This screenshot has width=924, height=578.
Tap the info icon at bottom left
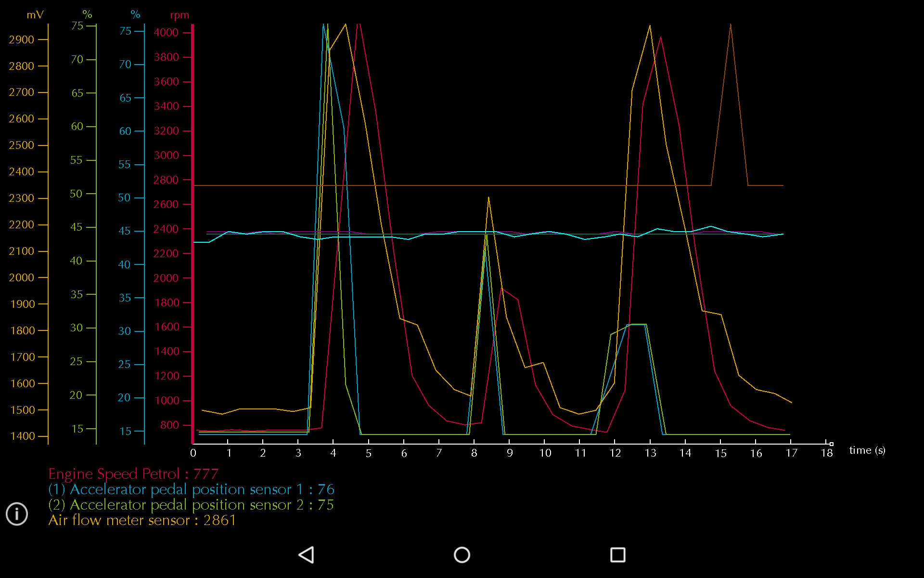(x=17, y=514)
